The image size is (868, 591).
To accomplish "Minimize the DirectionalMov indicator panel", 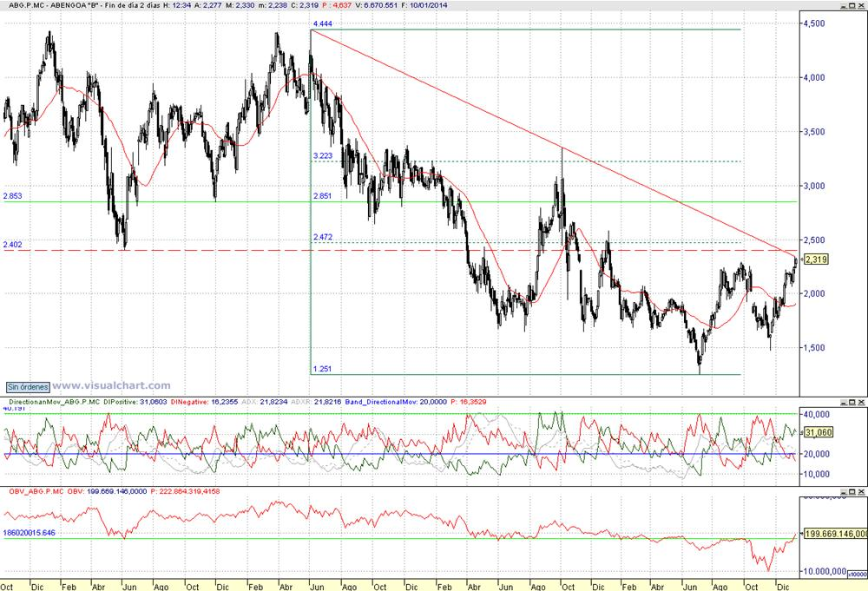I will 843,403.
